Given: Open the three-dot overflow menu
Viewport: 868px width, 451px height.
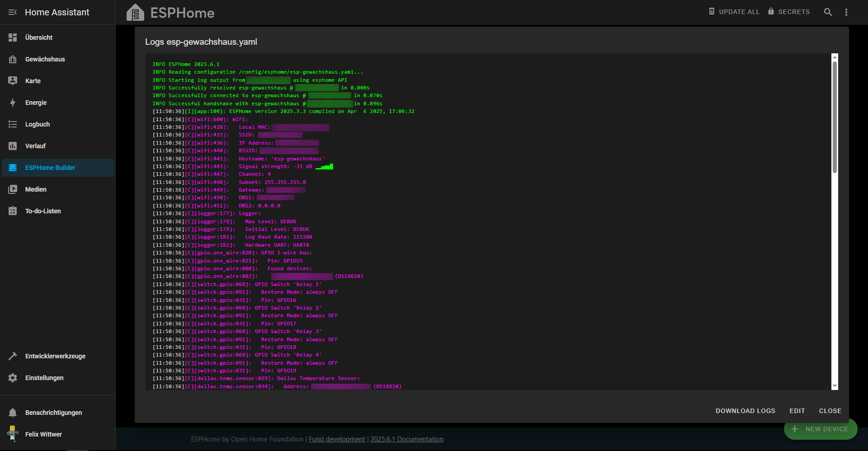Looking at the screenshot, I should [846, 12].
